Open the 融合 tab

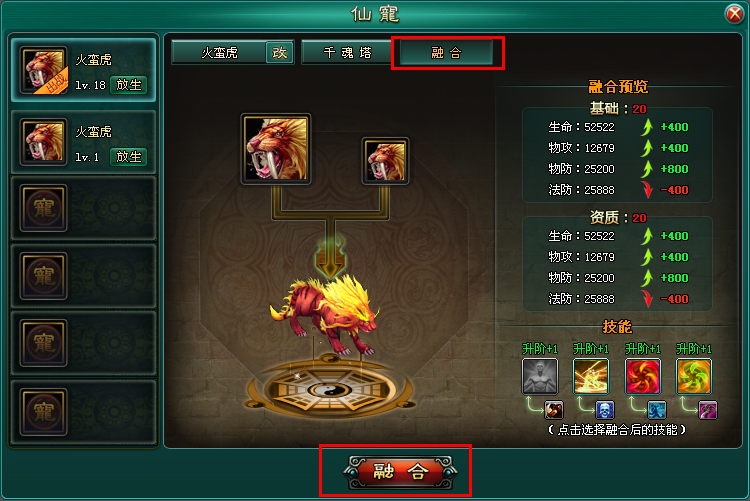[446, 53]
